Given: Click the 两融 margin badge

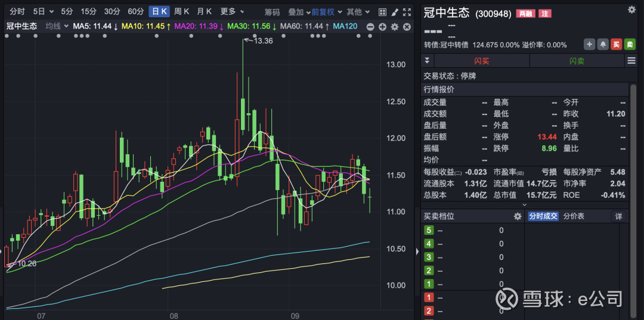Looking at the screenshot, I should (x=525, y=14).
